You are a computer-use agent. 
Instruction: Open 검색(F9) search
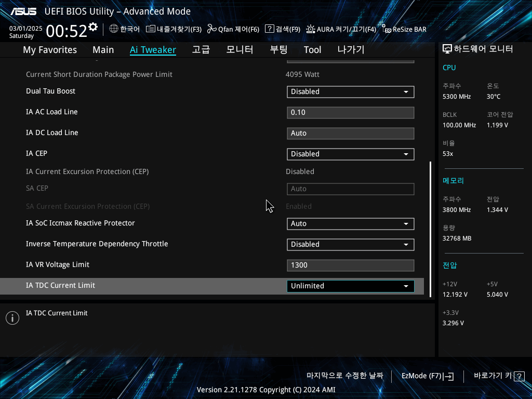tap(283, 29)
